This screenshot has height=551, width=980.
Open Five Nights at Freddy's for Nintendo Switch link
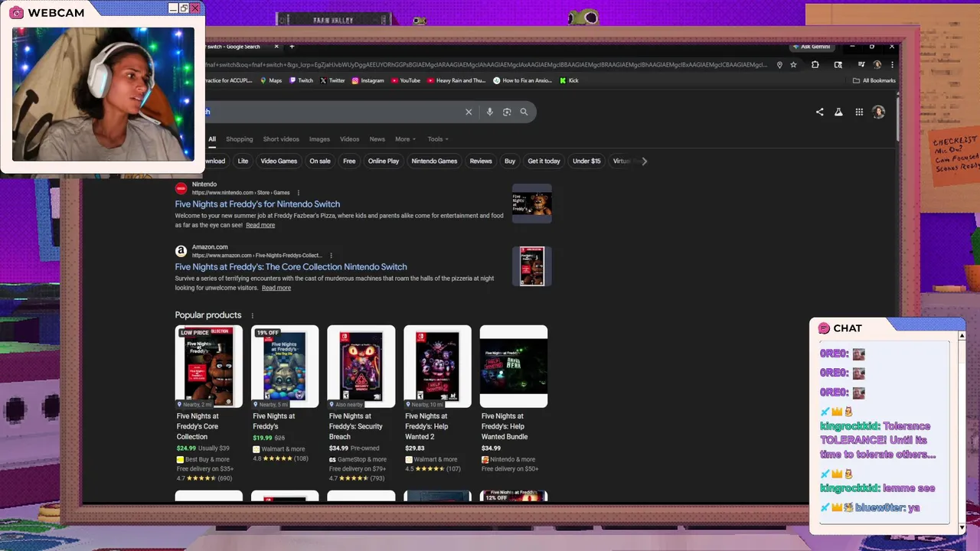point(257,204)
